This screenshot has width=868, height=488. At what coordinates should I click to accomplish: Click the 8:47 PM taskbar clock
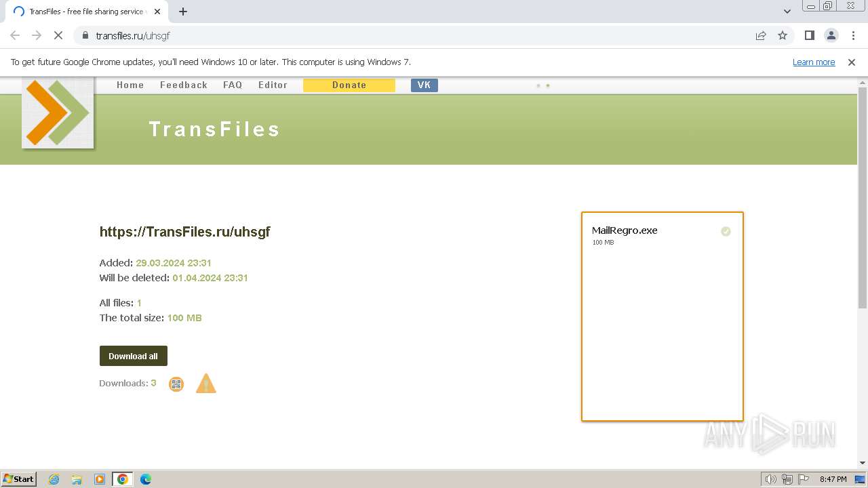pos(833,479)
